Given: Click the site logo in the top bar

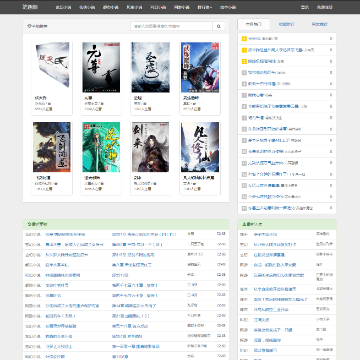Looking at the screenshot, I should click(30, 7).
